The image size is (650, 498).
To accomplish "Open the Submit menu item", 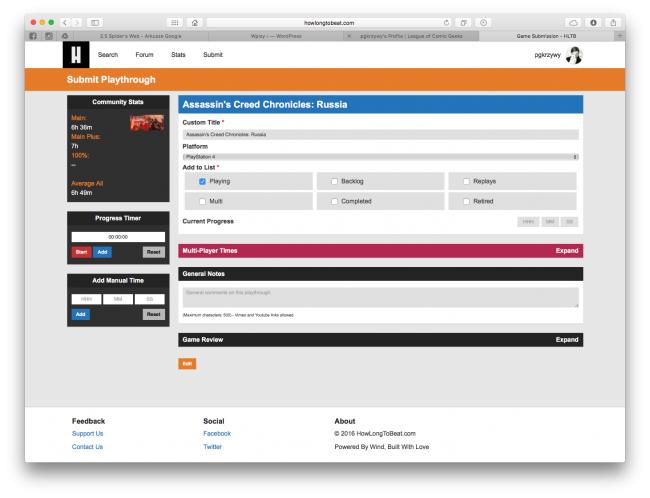I will (213, 55).
